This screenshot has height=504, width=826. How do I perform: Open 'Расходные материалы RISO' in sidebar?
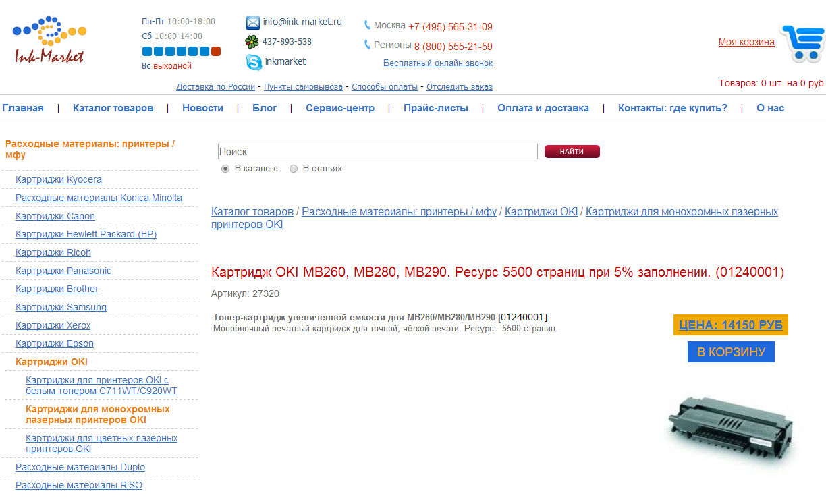click(x=79, y=485)
